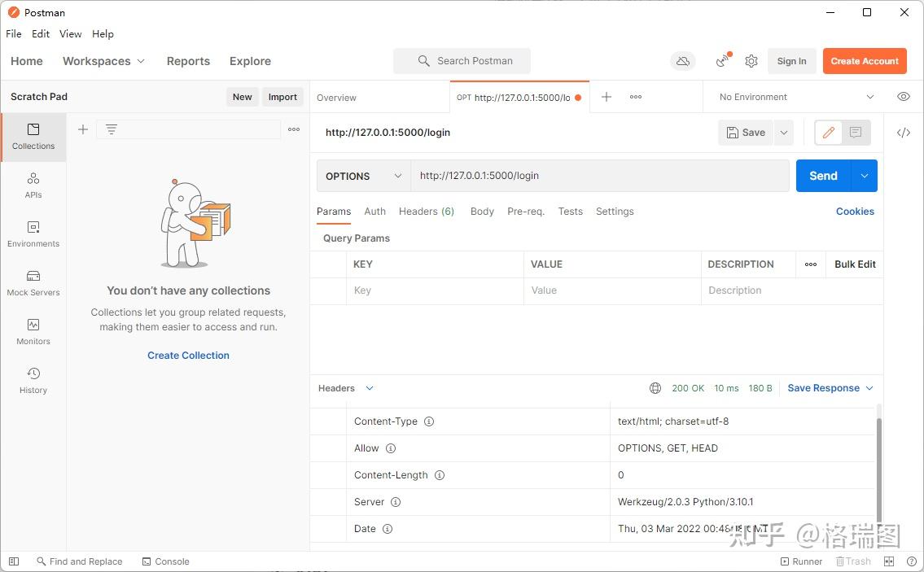Open query params column options dots
The height and width of the screenshot is (572, 924).
coord(811,264)
